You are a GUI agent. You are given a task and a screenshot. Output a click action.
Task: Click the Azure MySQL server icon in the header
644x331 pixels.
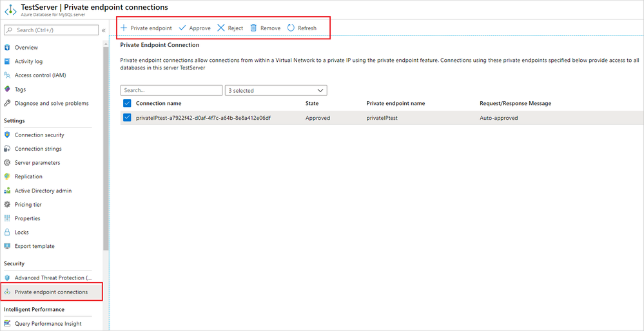tap(10, 10)
